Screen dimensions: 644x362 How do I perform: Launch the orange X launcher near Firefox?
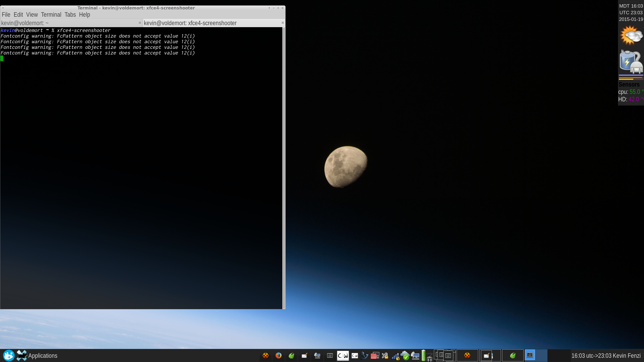pyautogui.click(x=265, y=355)
